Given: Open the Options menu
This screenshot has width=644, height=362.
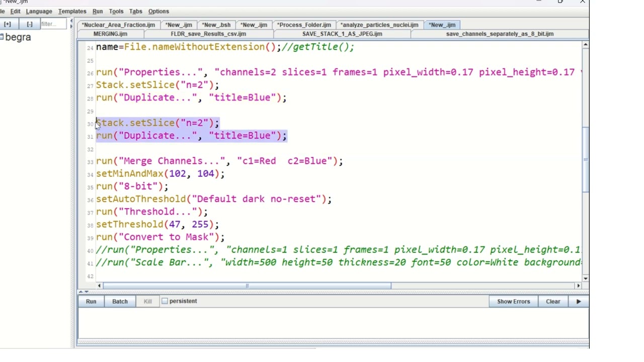Looking at the screenshot, I should pyautogui.click(x=159, y=11).
